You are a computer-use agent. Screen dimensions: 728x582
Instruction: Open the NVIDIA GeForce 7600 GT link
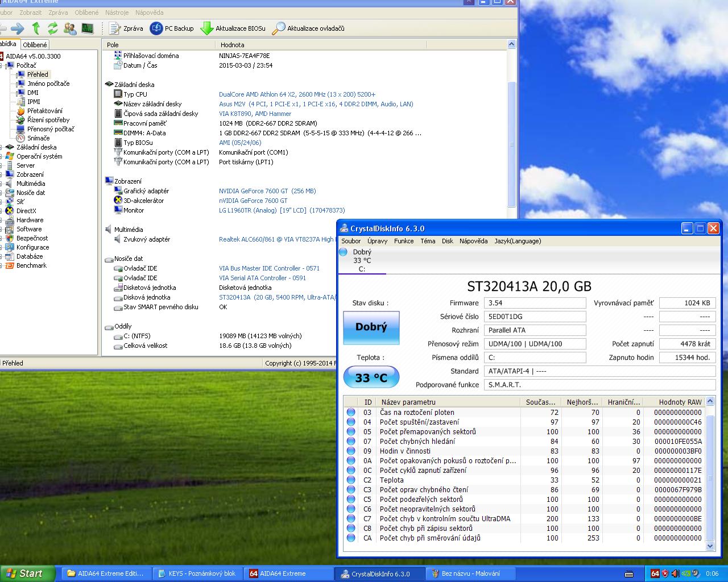267,191
